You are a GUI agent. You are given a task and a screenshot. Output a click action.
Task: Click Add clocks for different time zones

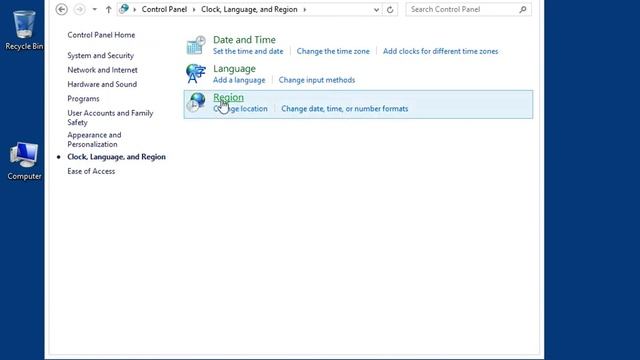(440, 51)
